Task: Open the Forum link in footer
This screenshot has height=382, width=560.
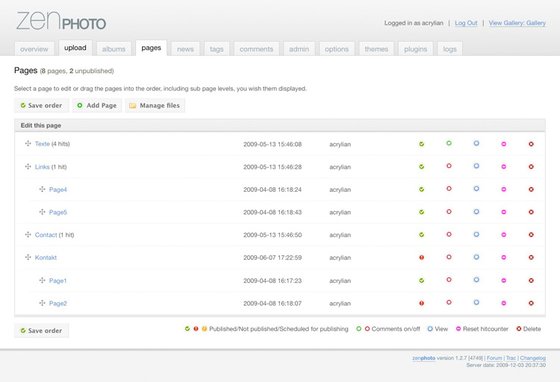Action: tap(494, 358)
